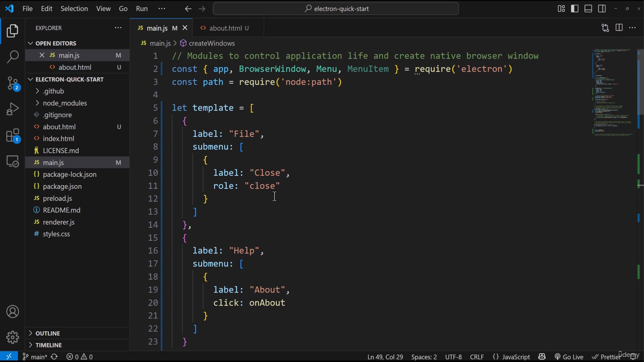This screenshot has width=644, height=362.
Task: Open the Remote Explorer view
Action: (x=12, y=162)
